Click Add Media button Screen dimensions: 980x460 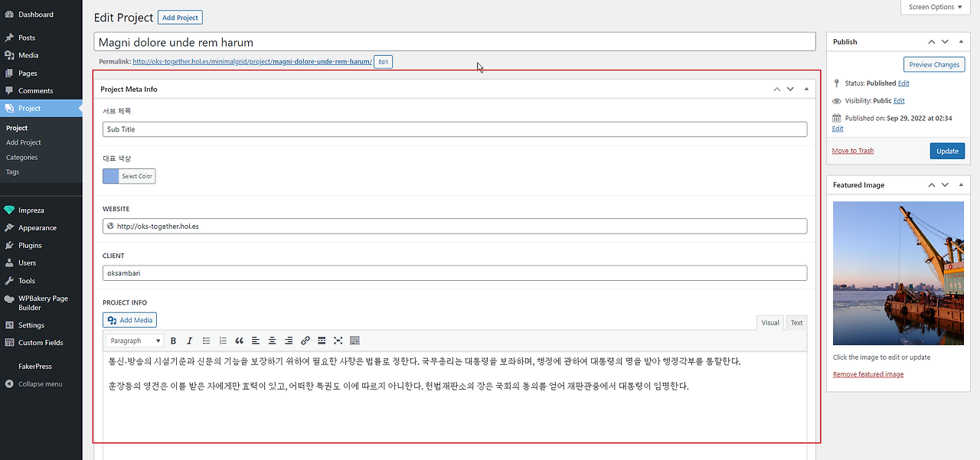click(x=129, y=320)
